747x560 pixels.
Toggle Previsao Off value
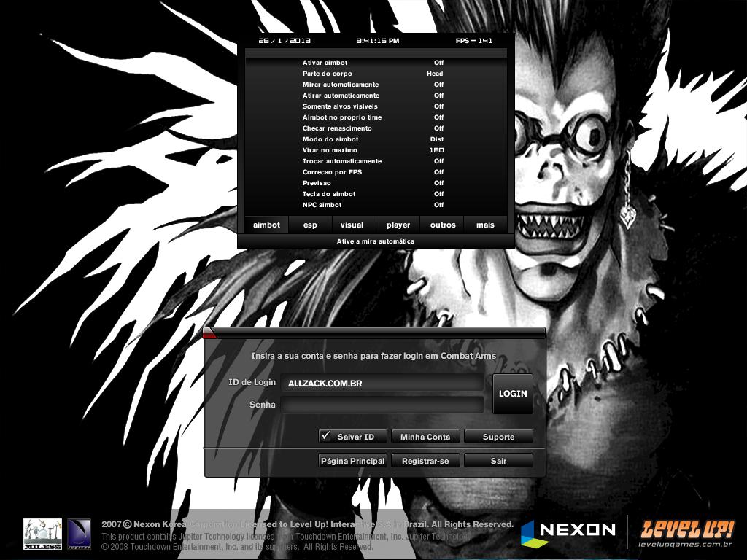coord(438,183)
